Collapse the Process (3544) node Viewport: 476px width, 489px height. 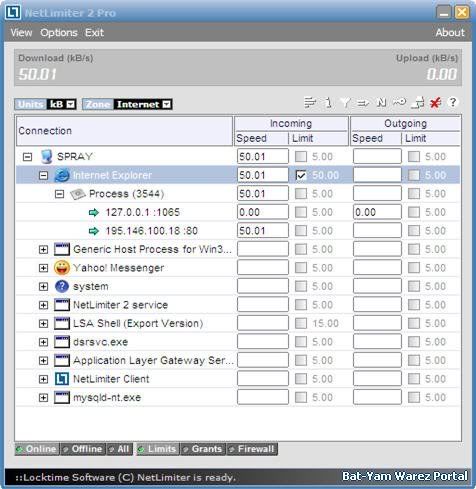59,194
